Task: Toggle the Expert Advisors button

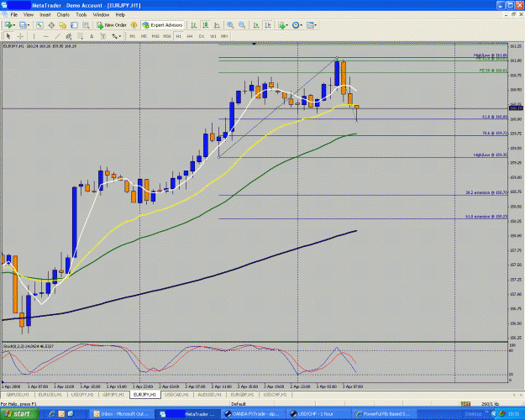Action: click(163, 25)
